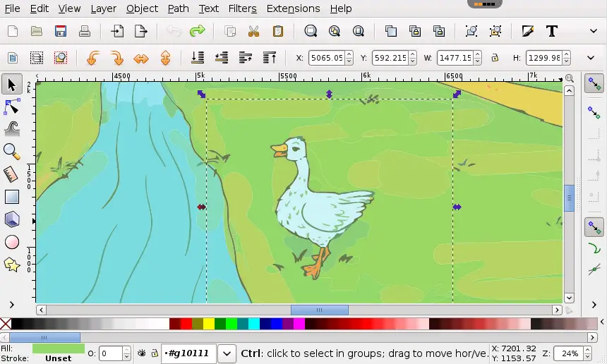Click the Flip horizontally icon
The image size is (607, 364).
coord(141,58)
